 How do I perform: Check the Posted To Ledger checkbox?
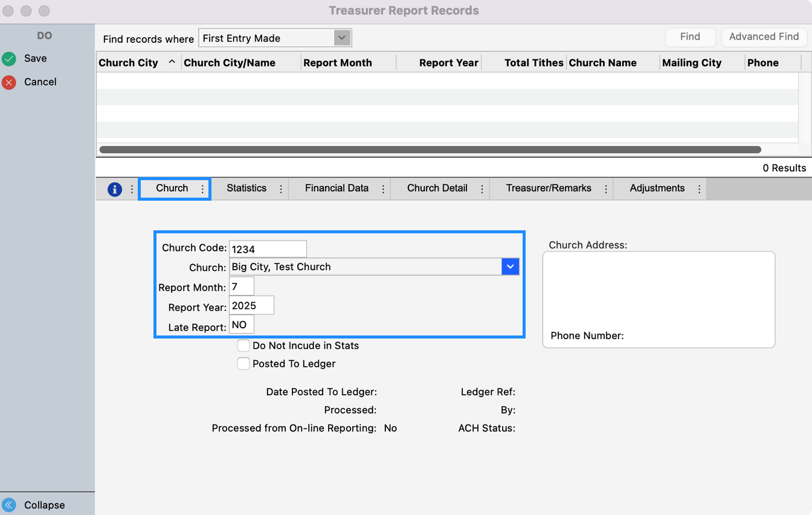(243, 363)
